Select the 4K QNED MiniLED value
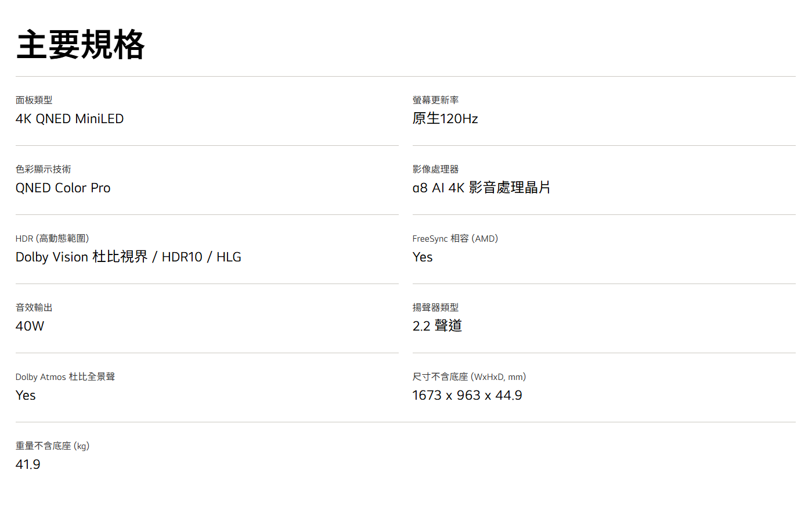812x513 pixels. click(x=70, y=119)
